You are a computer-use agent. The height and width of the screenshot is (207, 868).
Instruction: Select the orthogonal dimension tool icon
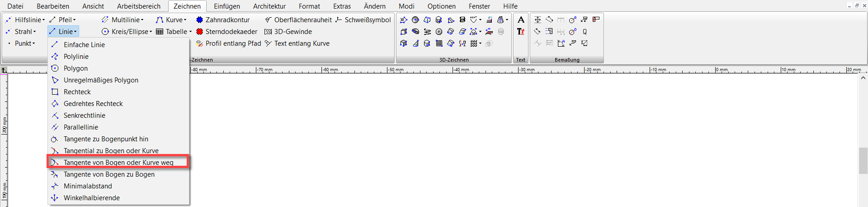(538, 19)
